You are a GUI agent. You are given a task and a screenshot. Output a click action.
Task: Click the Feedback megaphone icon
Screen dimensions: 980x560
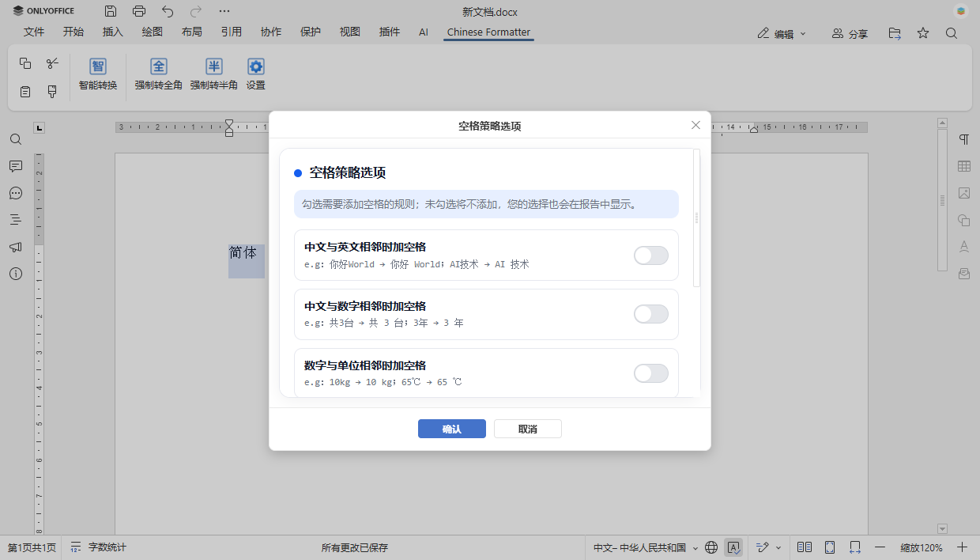tap(16, 247)
